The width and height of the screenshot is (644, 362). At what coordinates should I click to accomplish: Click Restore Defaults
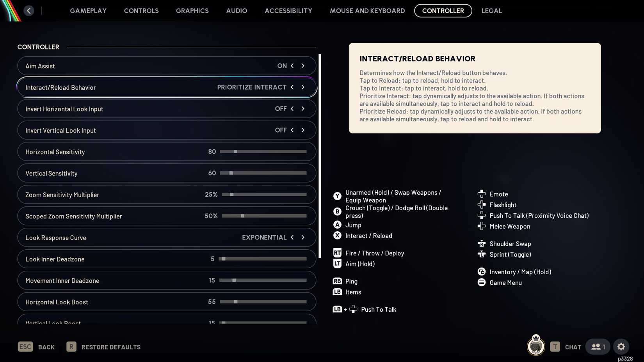coord(111,346)
